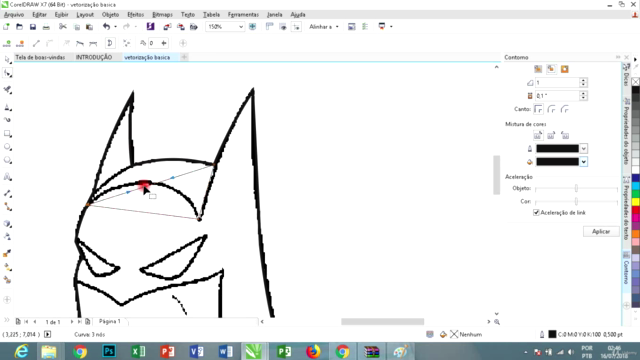Add a new document tab with plus button

(x=184, y=57)
